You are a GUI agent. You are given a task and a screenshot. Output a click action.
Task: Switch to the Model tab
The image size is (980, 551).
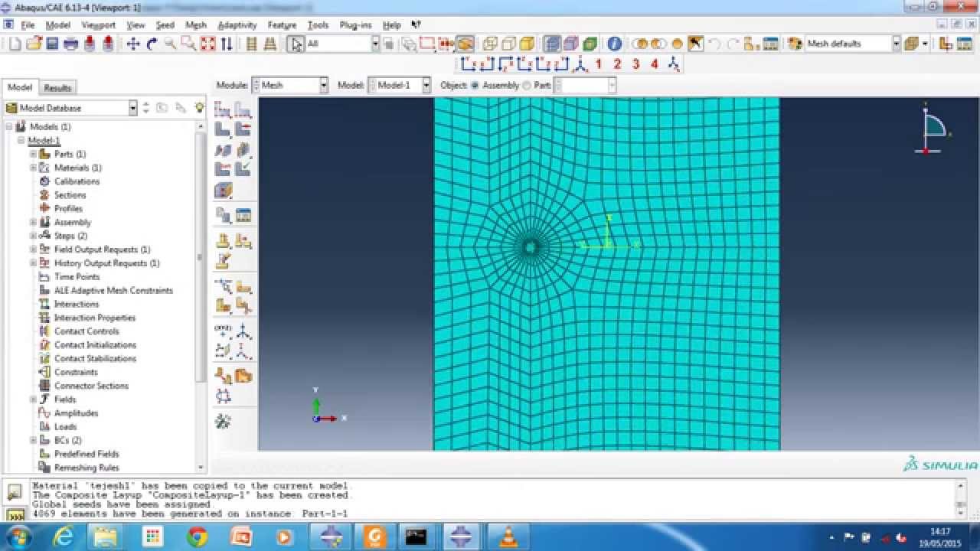tap(20, 87)
